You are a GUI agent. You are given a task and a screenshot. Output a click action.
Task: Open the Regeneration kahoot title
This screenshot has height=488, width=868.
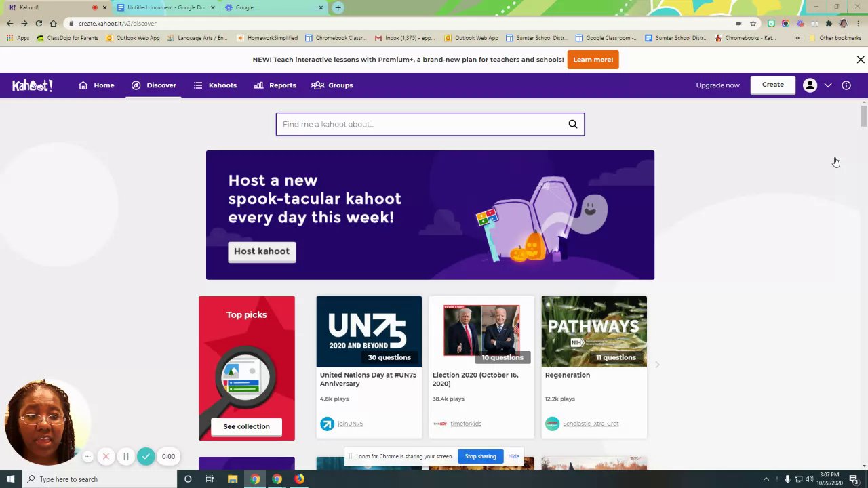click(568, 375)
